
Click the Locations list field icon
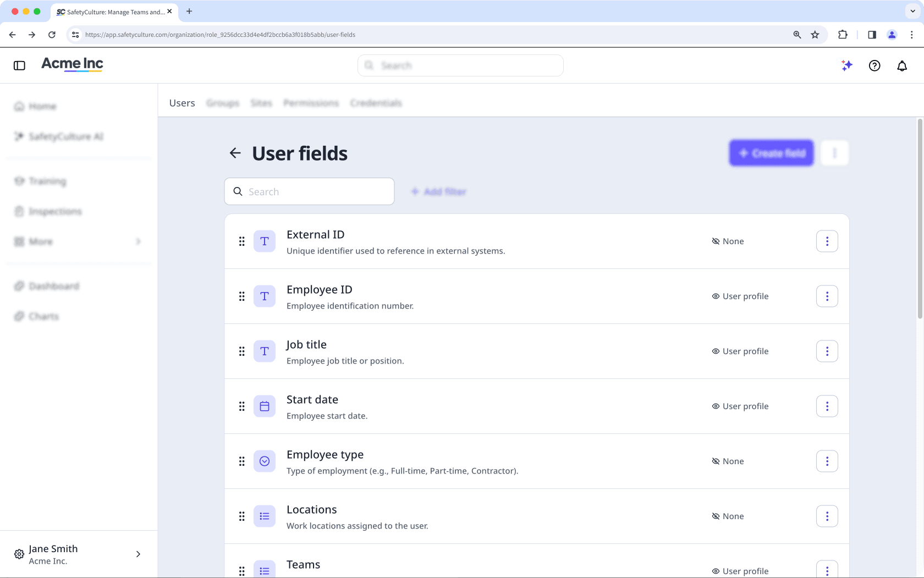click(x=265, y=516)
